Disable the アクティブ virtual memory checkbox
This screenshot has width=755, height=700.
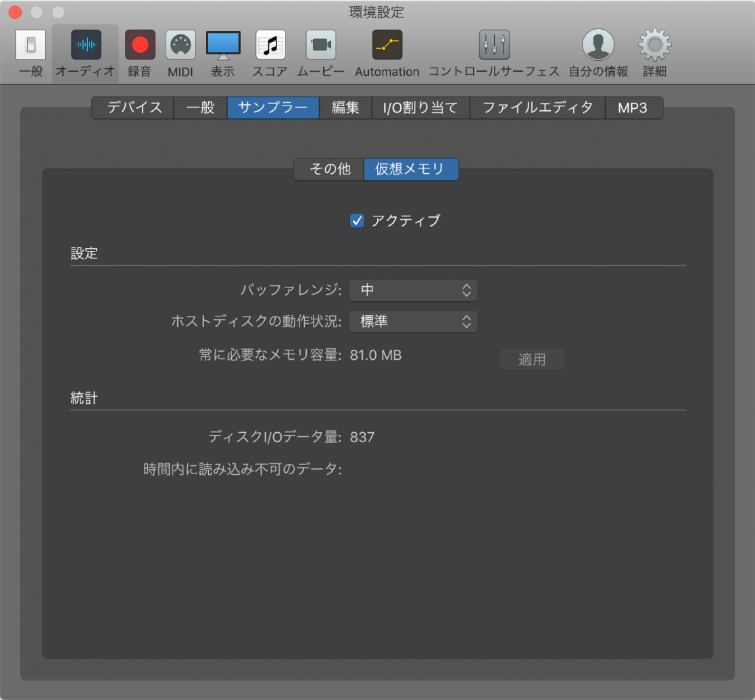[356, 220]
